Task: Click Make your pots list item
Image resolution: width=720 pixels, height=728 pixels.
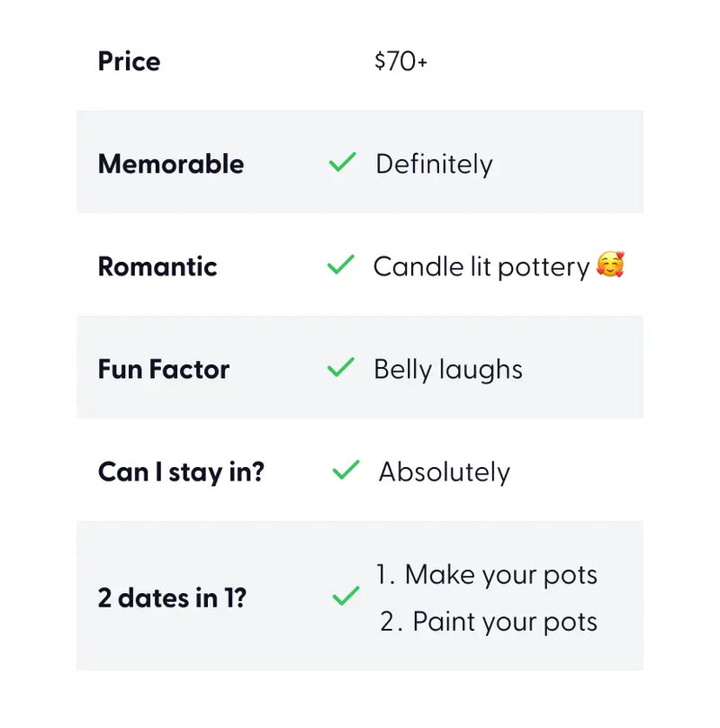Action: tap(487, 575)
